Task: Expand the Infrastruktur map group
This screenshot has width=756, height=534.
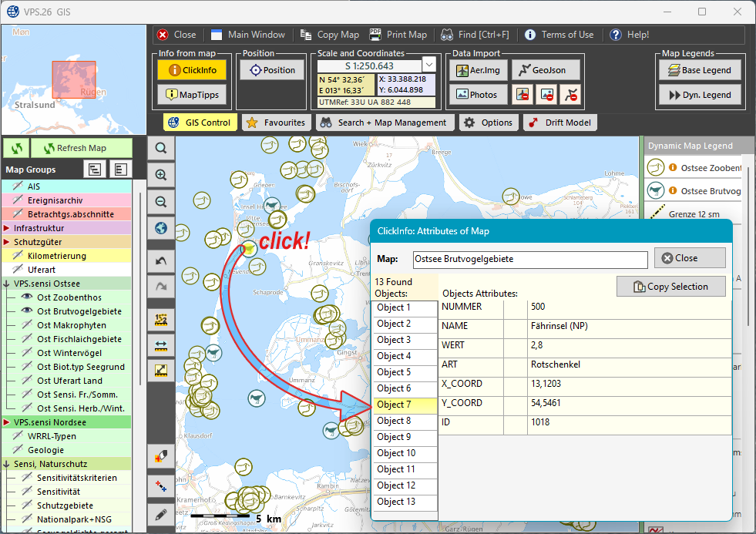Action: click(x=7, y=228)
